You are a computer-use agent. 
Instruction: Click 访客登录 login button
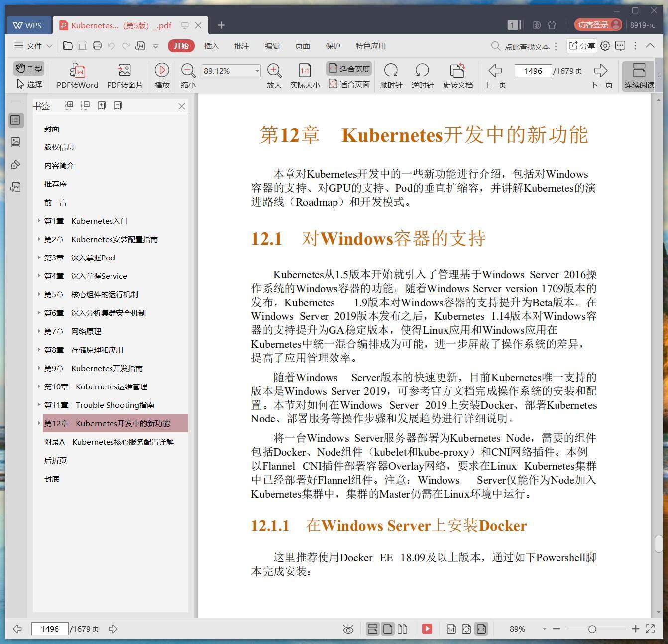coord(598,25)
